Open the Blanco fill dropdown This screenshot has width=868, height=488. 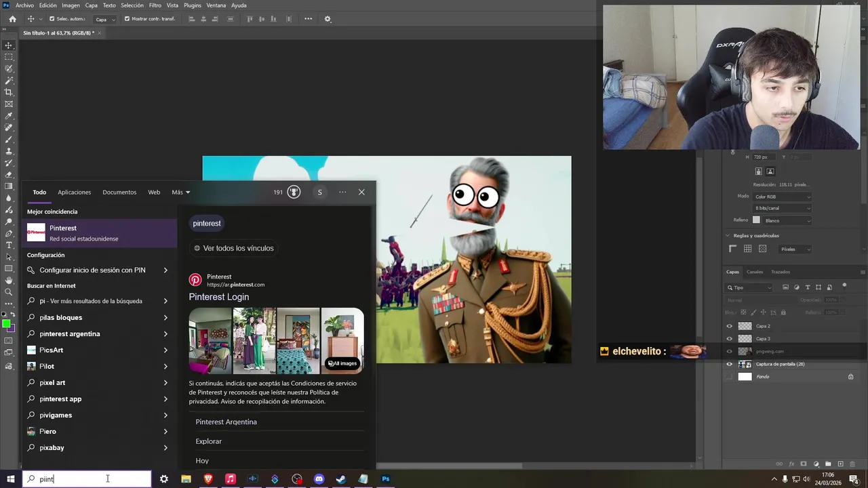[787, 220]
